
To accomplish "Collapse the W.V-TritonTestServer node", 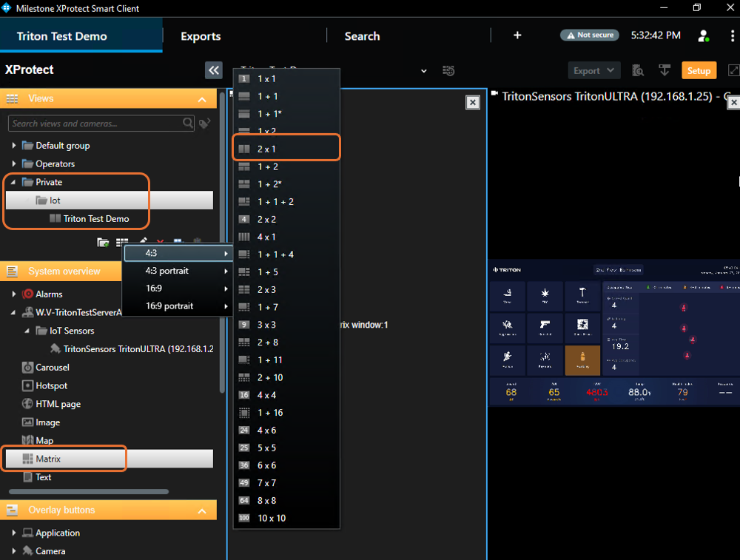I will coord(13,312).
